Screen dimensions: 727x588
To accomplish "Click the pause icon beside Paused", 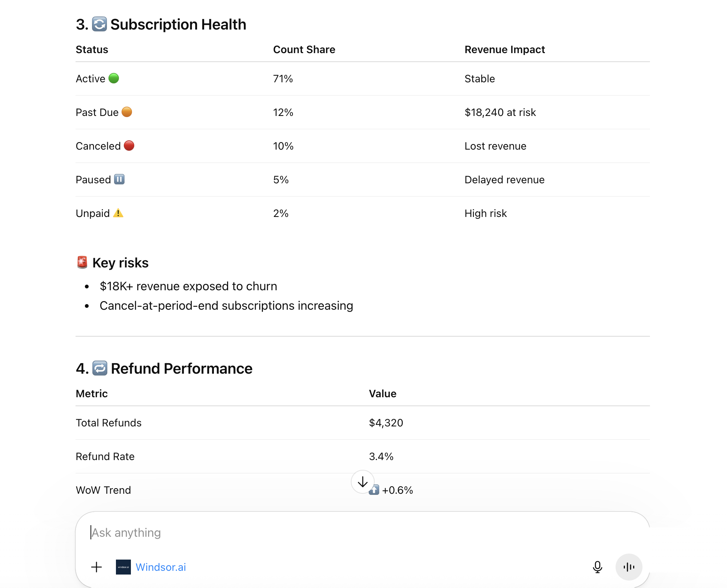I will (119, 179).
